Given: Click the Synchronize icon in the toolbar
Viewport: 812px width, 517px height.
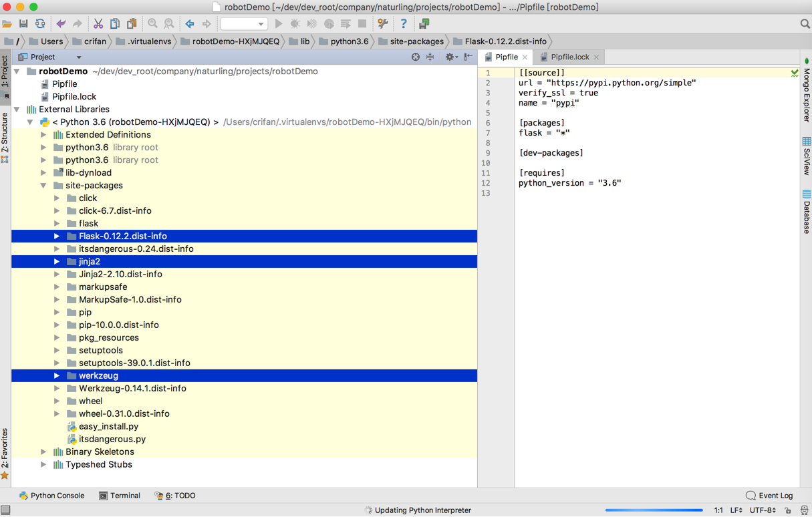Looking at the screenshot, I should [40, 24].
